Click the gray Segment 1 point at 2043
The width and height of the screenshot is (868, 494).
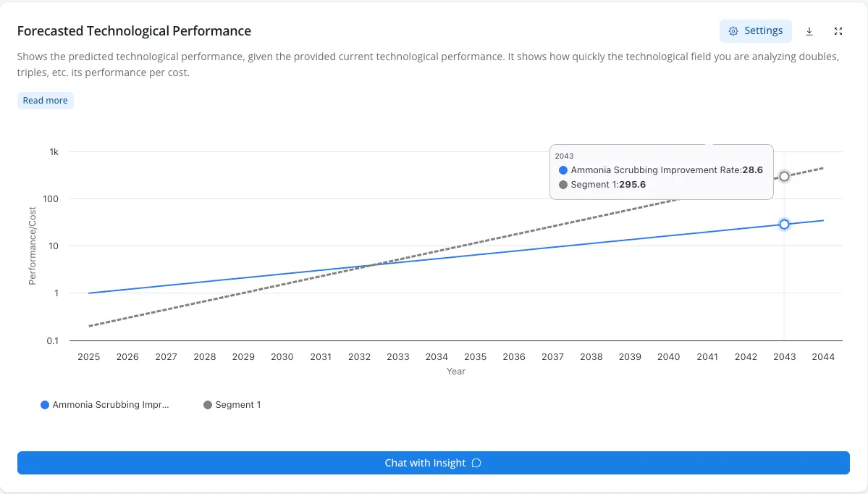(784, 177)
